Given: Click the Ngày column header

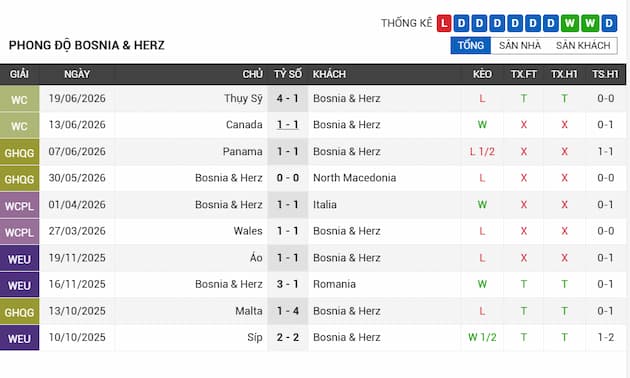Looking at the screenshot, I should pos(77,74).
